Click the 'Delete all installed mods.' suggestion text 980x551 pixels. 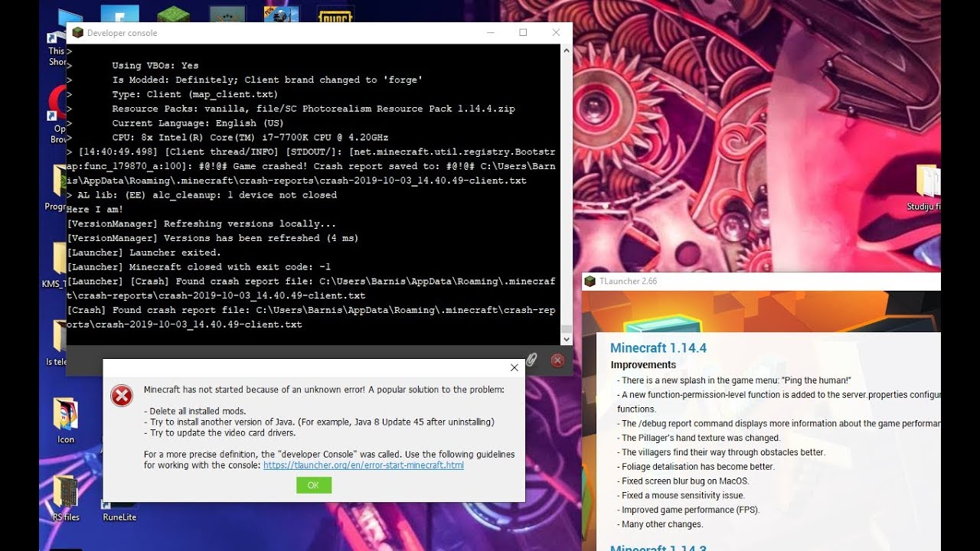195,412
